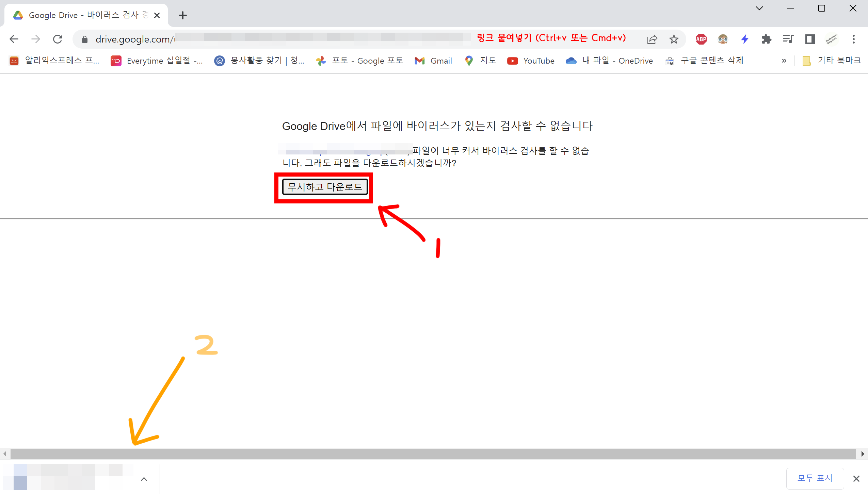Viewport: 868px width, 496px height.
Task: Expand the downloaded file options arrow
Action: [144, 479]
